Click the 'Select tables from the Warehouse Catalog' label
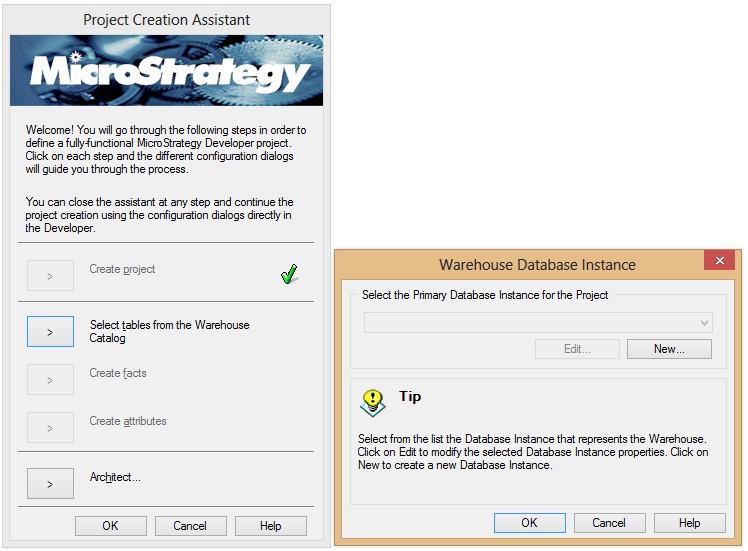This screenshot has height=551, width=748. (169, 332)
